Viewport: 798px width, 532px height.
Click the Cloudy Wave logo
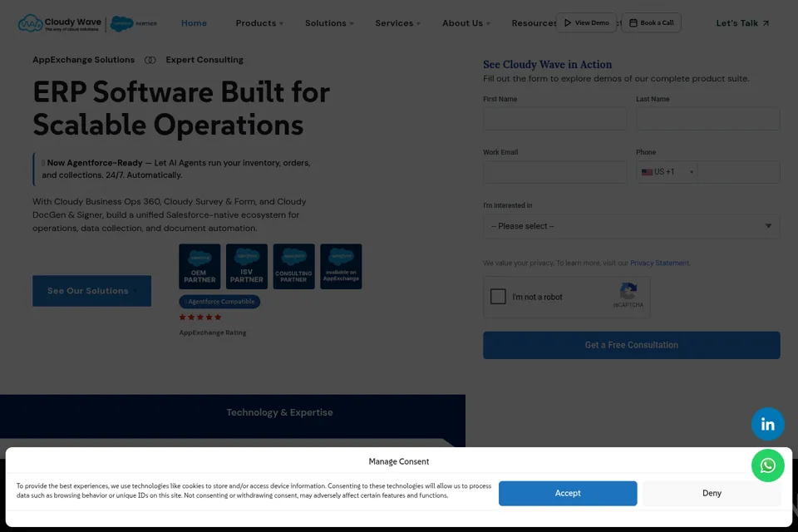click(x=60, y=23)
